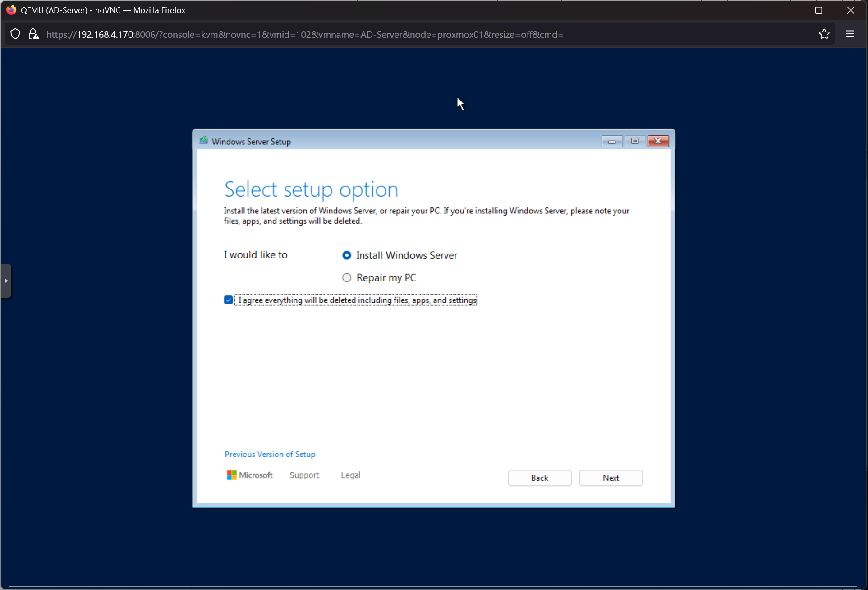Viewport: 868px width, 590px height.
Task: Click the Firefox address bar URL
Action: pyautogui.click(x=304, y=34)
